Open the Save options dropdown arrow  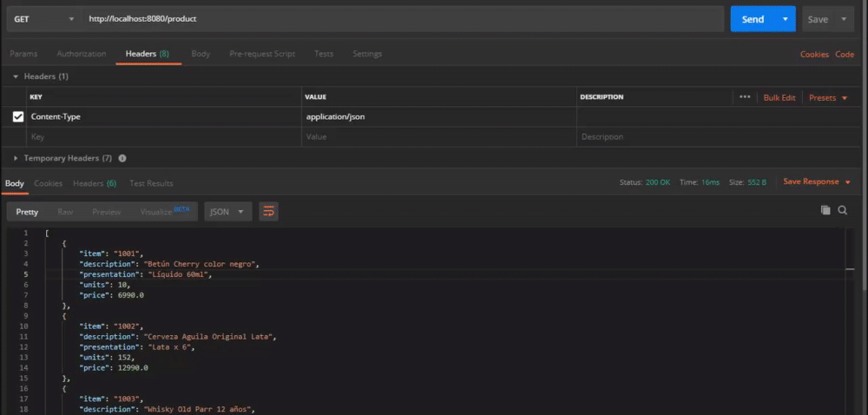(x=844, y=19)
